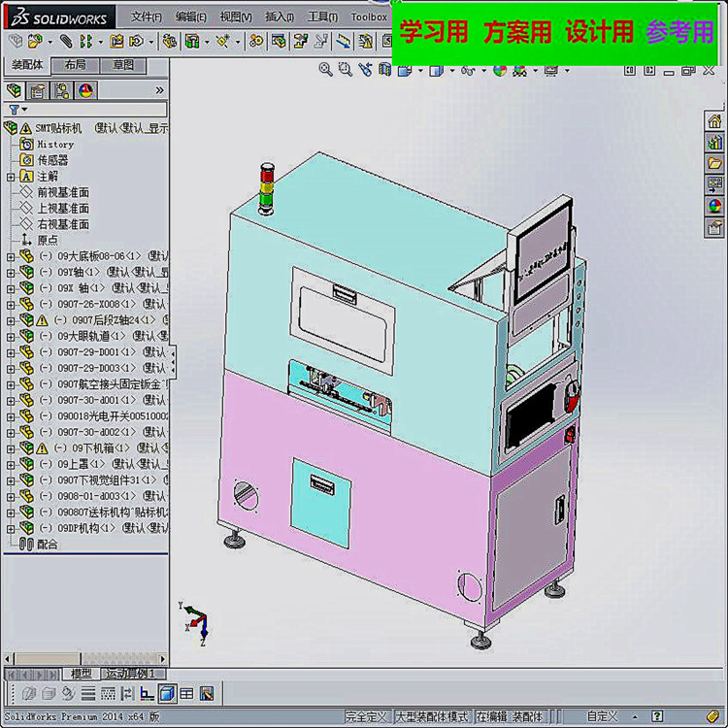Click the Section View icon
This screenshot has height=728, width=728.
(x=385, y=70)
